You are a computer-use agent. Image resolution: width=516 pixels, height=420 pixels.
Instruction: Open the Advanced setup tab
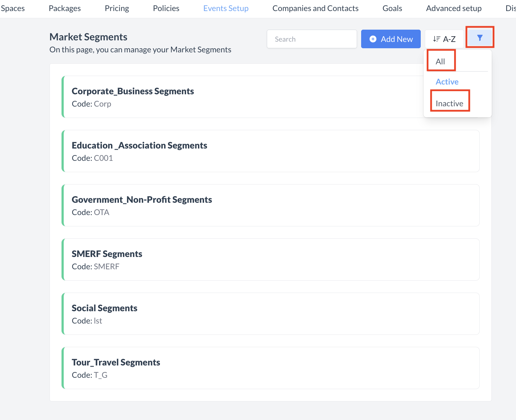[x=454, y=9]
